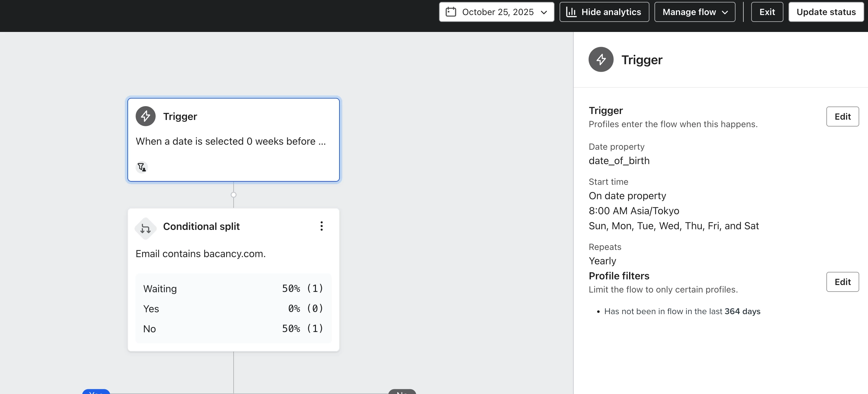
Task: Click the connector node below Trigger card
Action: (234, 195)
